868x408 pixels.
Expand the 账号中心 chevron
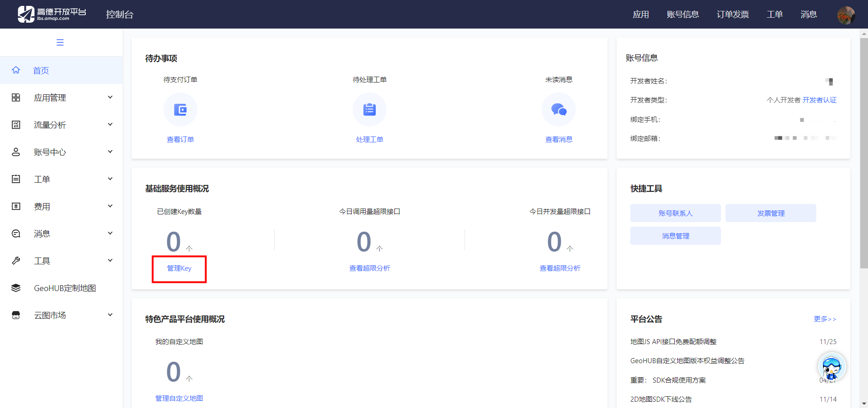pyautogui.click(x=110, y=152)
